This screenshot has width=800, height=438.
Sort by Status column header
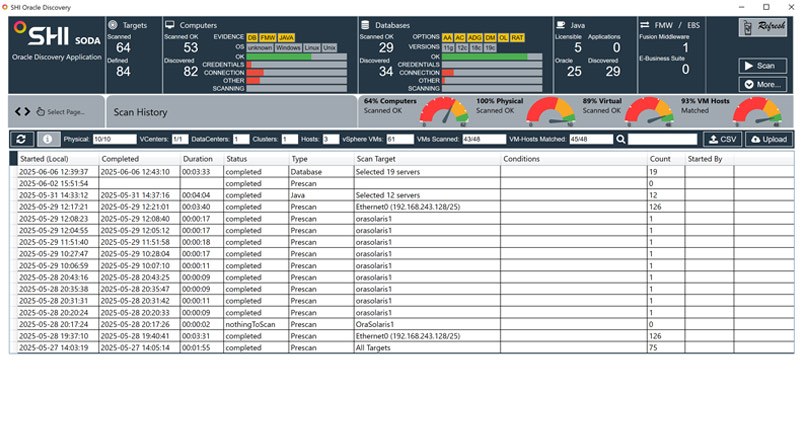tap(256, 159)
